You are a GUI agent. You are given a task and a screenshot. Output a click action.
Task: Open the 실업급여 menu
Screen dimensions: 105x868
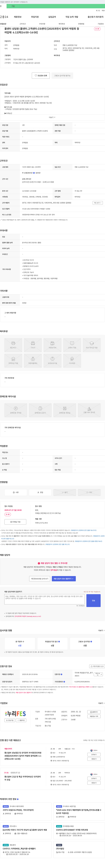tap(52, 17)
